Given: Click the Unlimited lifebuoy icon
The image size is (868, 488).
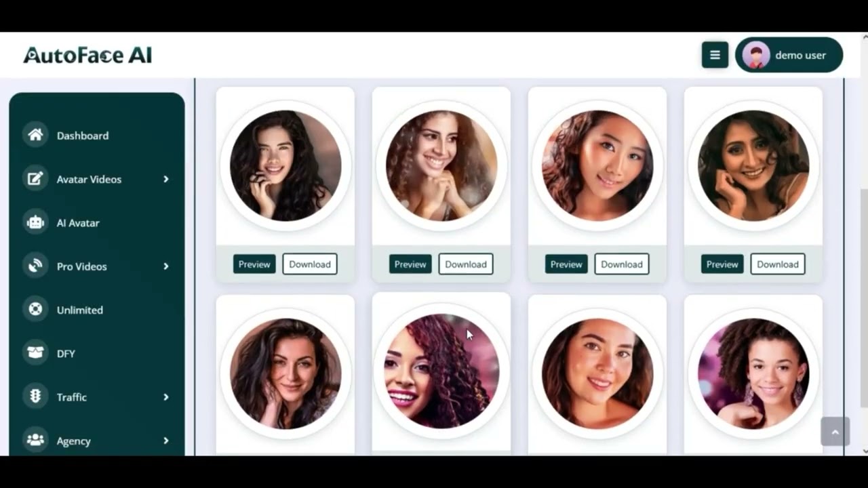Looking at the screenshot, I should tap(35, 310).
